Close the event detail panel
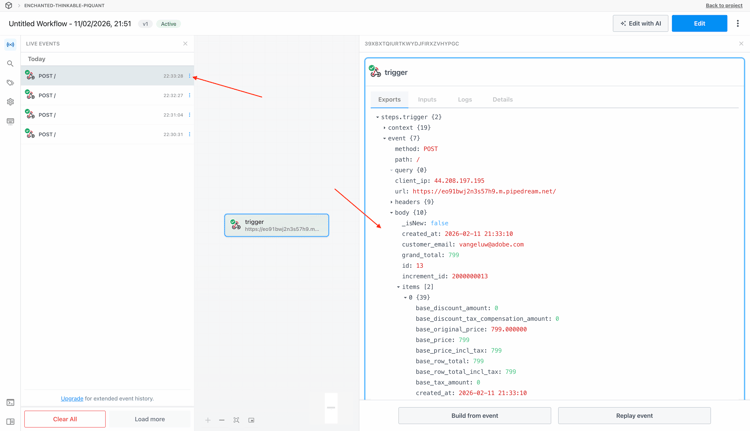 [x=741, y=44]
